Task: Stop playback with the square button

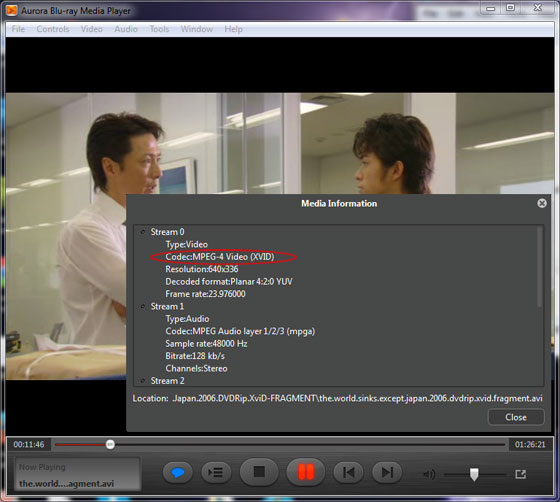Action: tap(259, 472)
